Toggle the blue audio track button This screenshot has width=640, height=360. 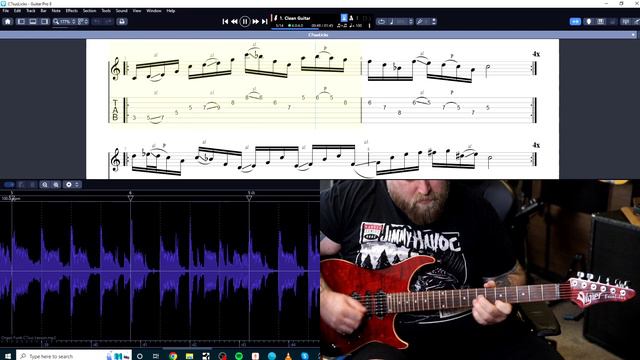tap(9, 184)
